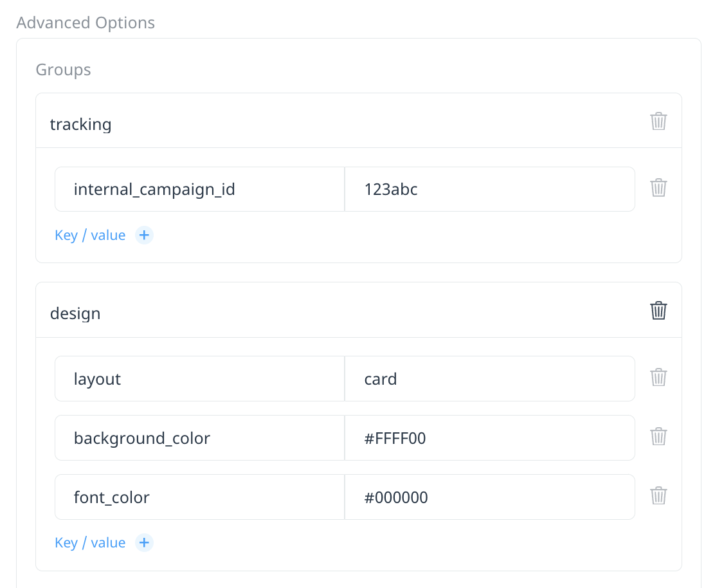Focus the 123abc value field
Screen dimensions: 715x588
[490, 189]
